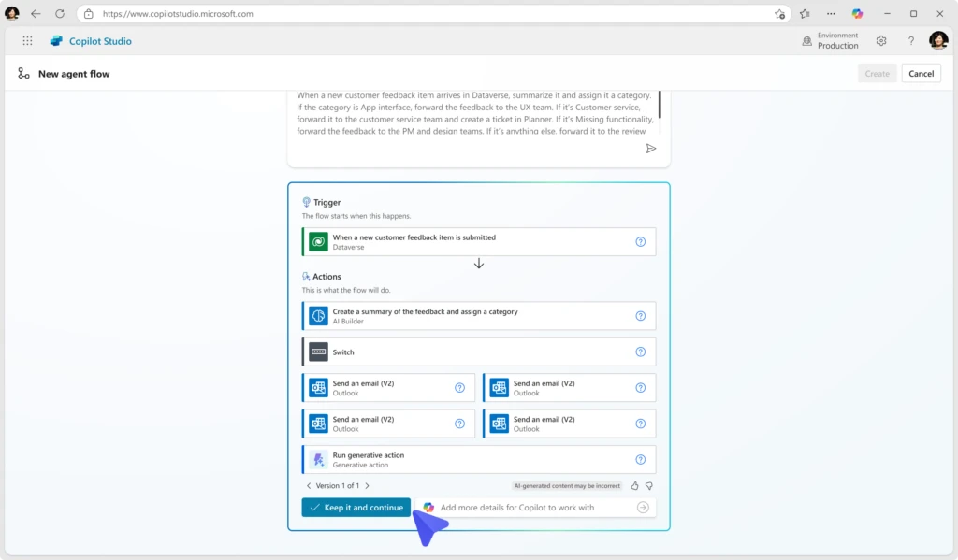
Task: Click the AI Builder action icon
Action: 317,315
